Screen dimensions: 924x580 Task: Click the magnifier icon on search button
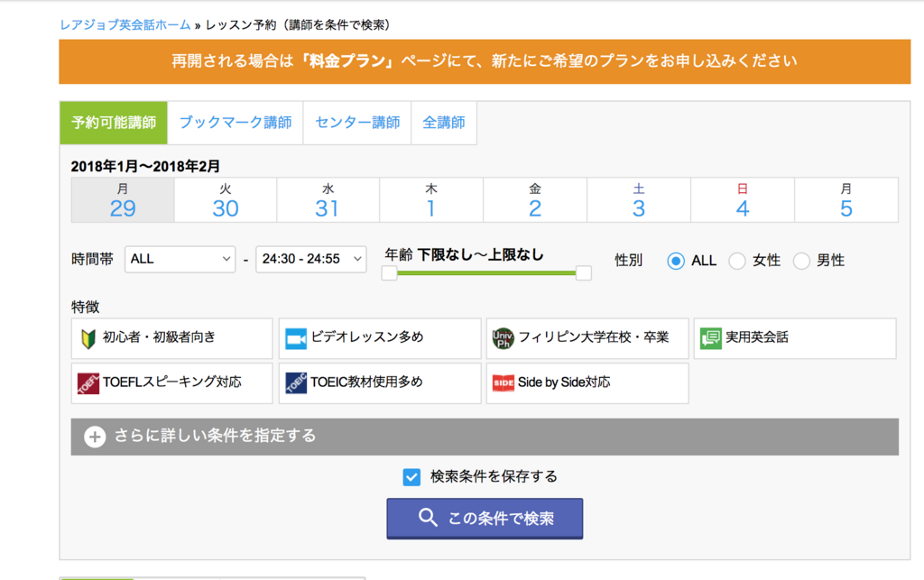[x=428, y=518]
